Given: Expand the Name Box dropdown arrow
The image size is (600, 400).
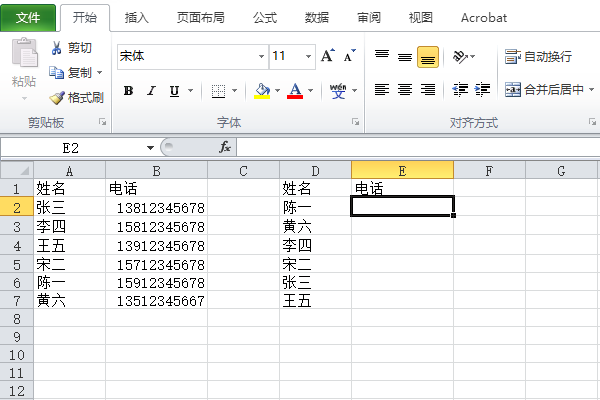Looking at the screenshot, I should coord(150,148).
